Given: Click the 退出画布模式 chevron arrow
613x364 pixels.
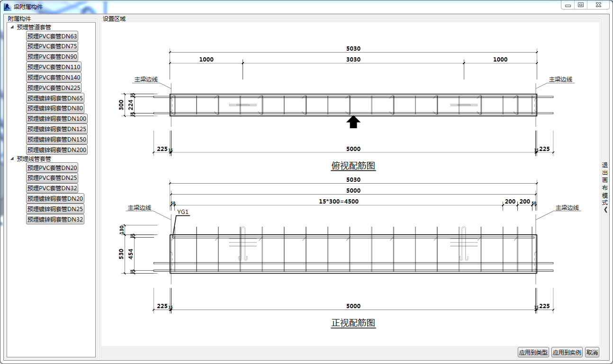Looking at the screenshot, I should pyautogui.click(x=605, y=210).
